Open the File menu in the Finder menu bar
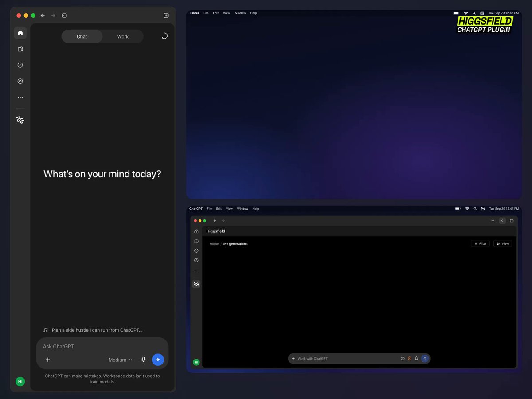This screenshot has height=399, width=532. (x=206, y=13)
